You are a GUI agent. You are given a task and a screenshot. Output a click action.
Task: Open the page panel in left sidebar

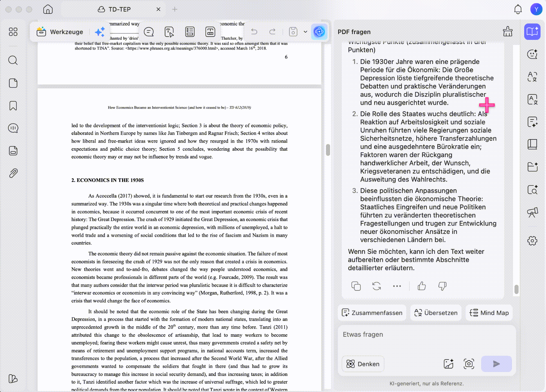pos(13,83)
